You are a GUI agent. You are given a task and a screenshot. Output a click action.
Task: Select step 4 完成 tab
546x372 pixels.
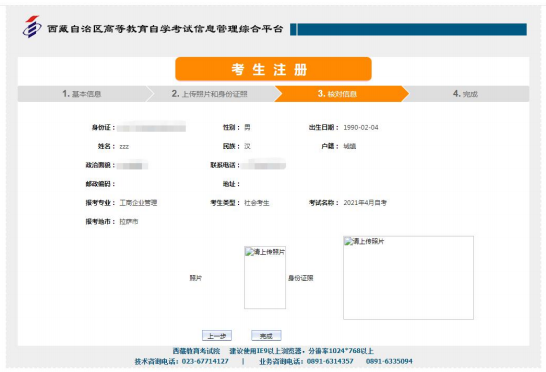coord(466,94)
